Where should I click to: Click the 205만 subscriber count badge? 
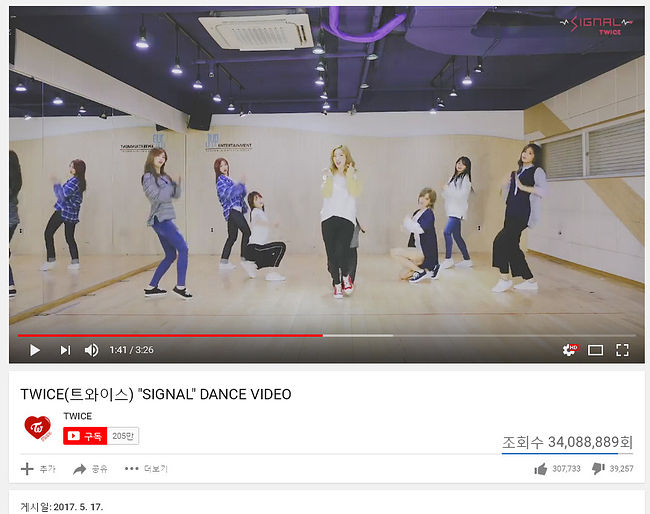(x=123, y=436)
